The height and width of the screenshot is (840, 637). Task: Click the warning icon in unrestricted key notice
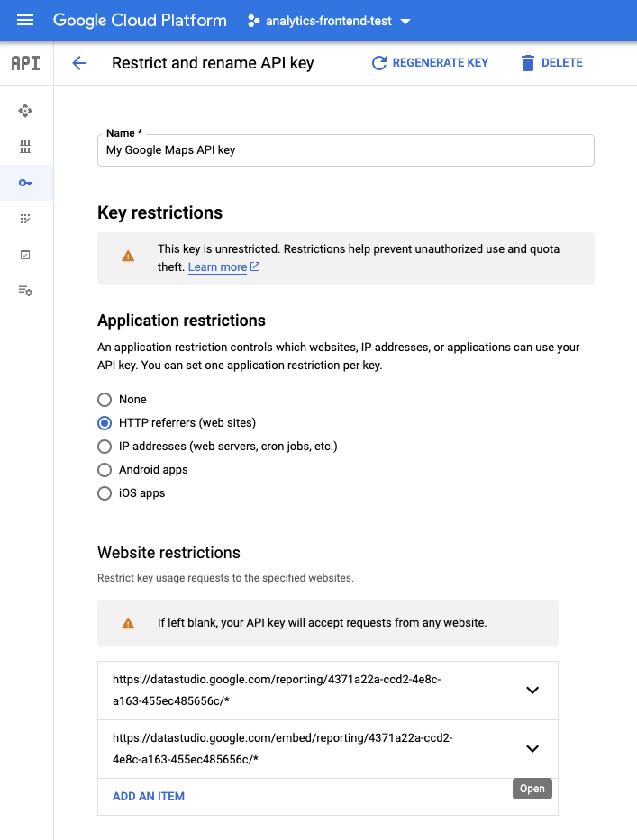(x=128, y=256)
